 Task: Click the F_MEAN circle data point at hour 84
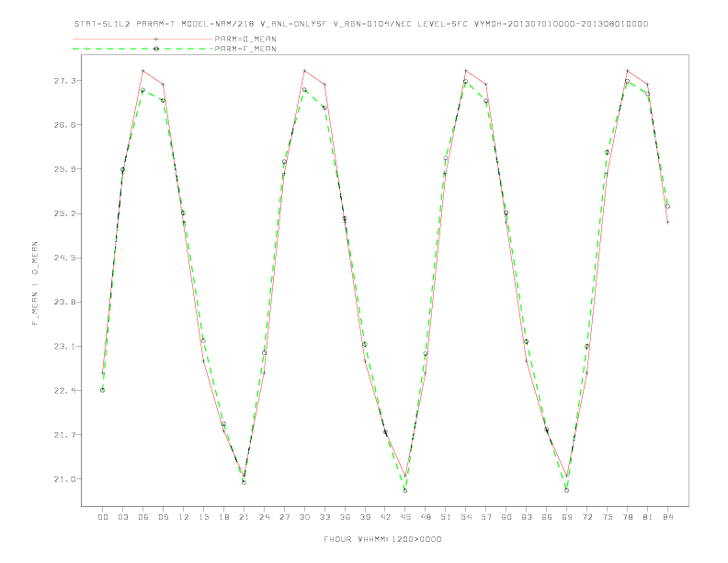point(667,206)
